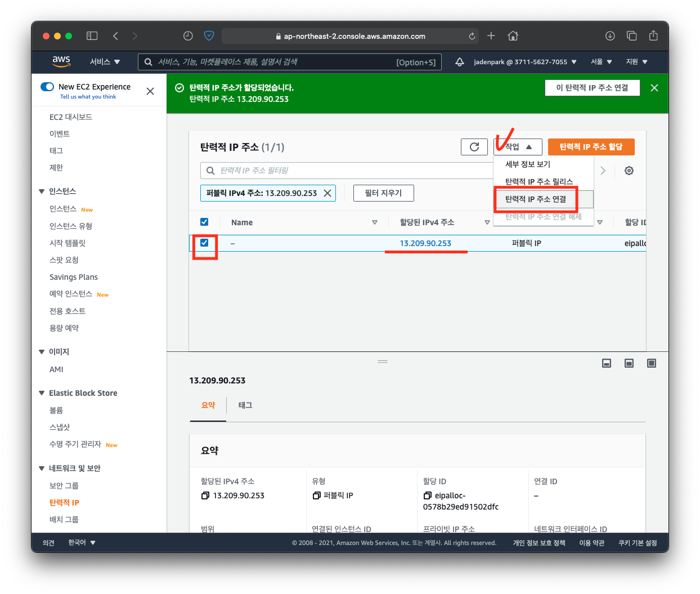Switch to the 요약 tab

[208, 405]
